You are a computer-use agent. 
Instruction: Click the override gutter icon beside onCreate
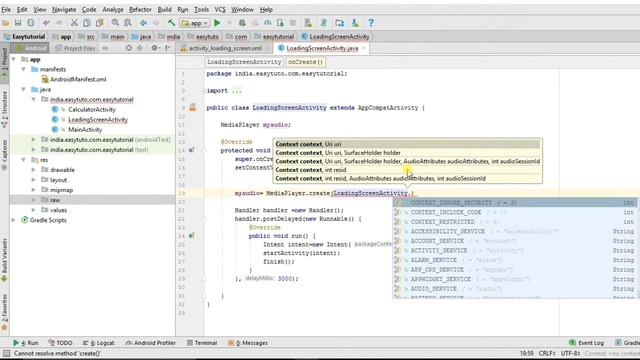click(x=191, y=150)
